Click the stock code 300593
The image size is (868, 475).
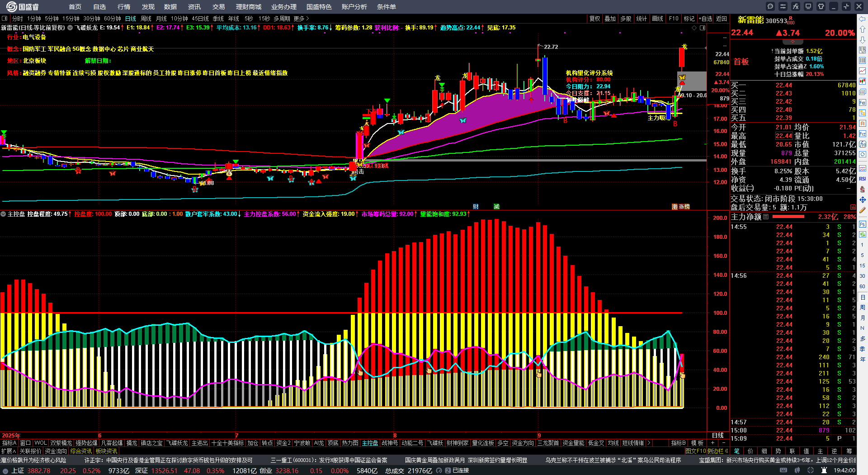tap(776, 21)
